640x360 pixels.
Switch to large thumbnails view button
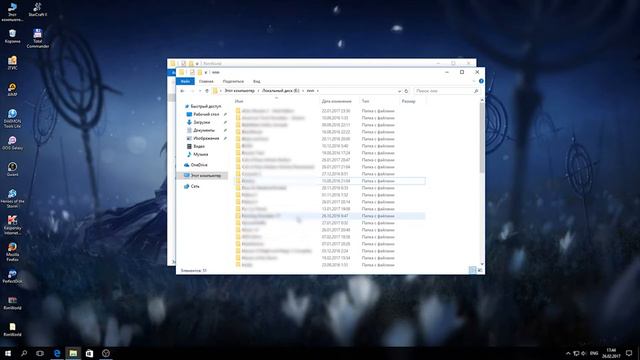[480, 270]
